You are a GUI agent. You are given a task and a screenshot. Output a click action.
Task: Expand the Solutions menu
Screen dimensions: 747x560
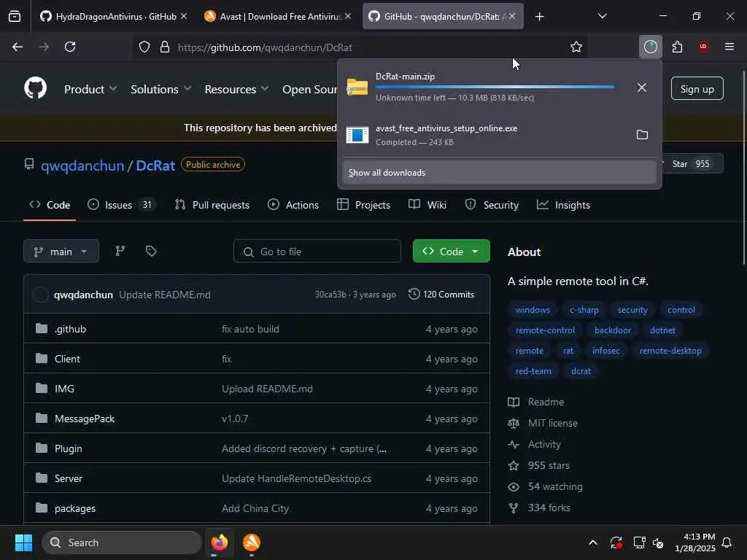[x=161, y=89]
